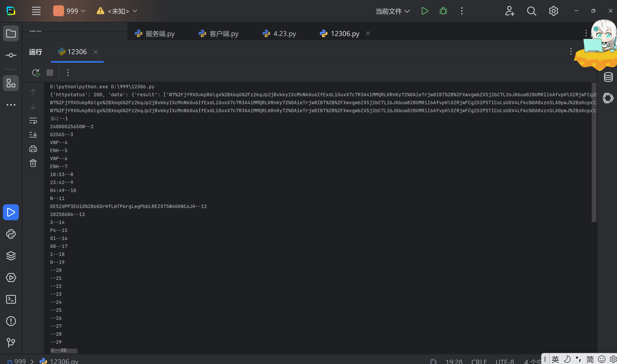Click the console vertical scrollbar
The image size is (617, 364).
tap(594, 152)
